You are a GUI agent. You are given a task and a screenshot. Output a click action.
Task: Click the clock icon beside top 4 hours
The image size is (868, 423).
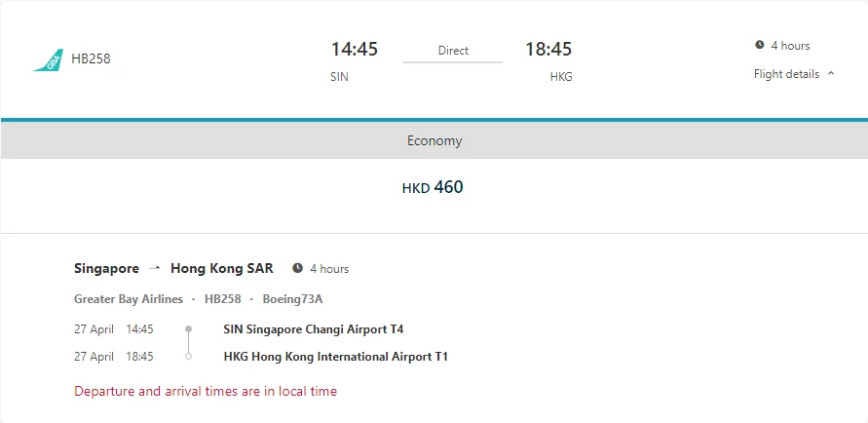(x=760, y=45)
